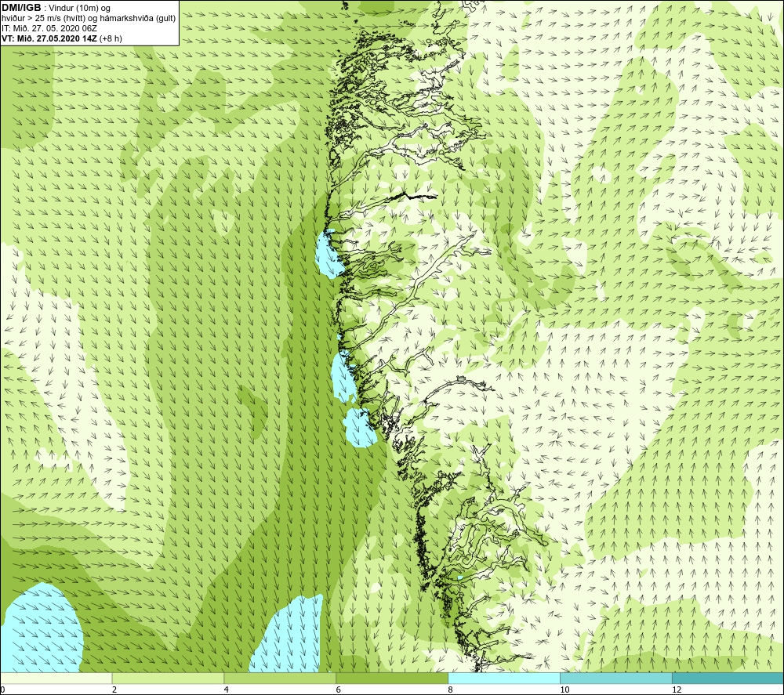Click the 8–10 m/s light cyan legend swatch
The height and width of the screenshot is (695, 784).
click(x=504, y=678)
